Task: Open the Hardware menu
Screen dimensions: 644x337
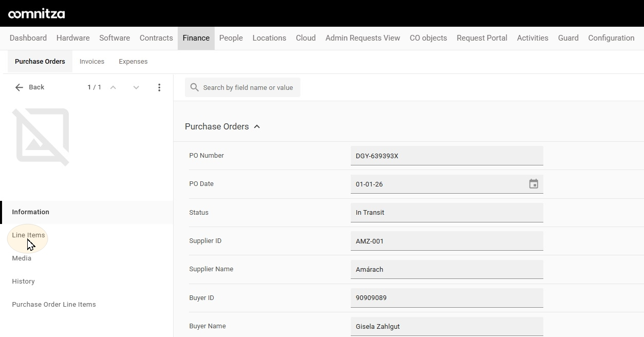Action: [x=73, y=38]
